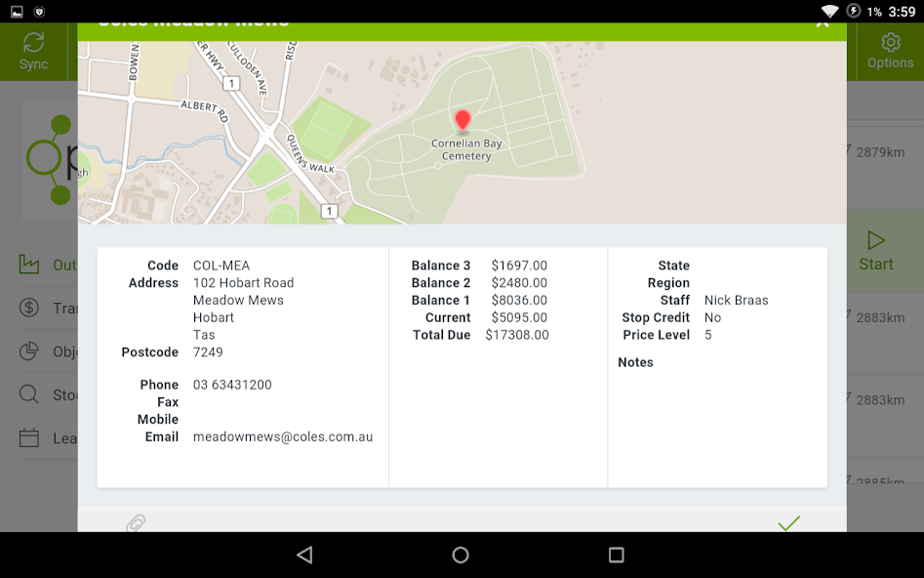924x578 pixels.
Task: Click the magnifier Stock search icon
Action: (29, 394)
